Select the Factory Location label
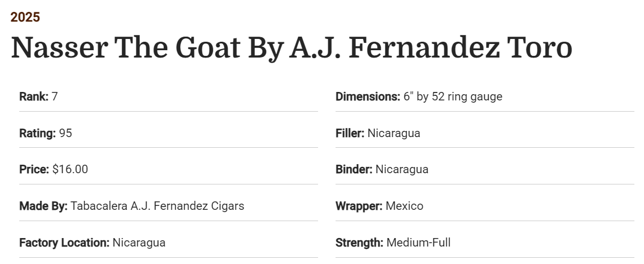This screenshot has width=644, height=264. (x=64, y=243)
